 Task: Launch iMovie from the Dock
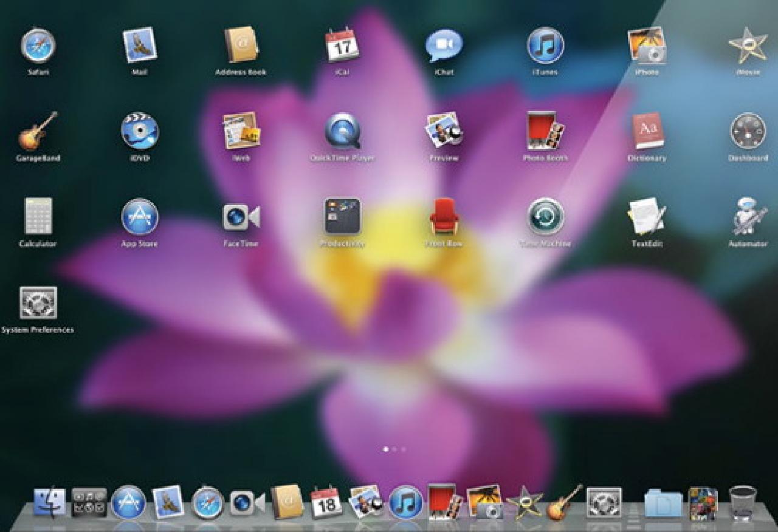(x=525, y=503)
